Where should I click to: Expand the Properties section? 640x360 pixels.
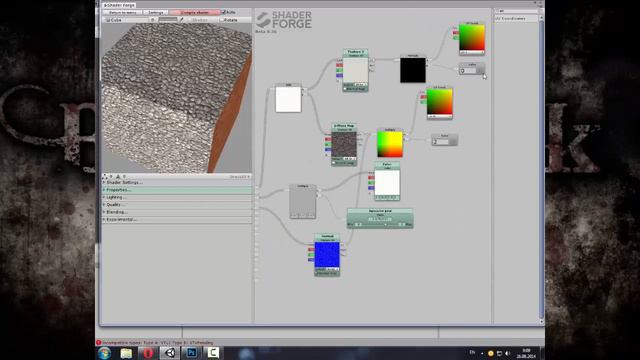(x=177, y=190)
